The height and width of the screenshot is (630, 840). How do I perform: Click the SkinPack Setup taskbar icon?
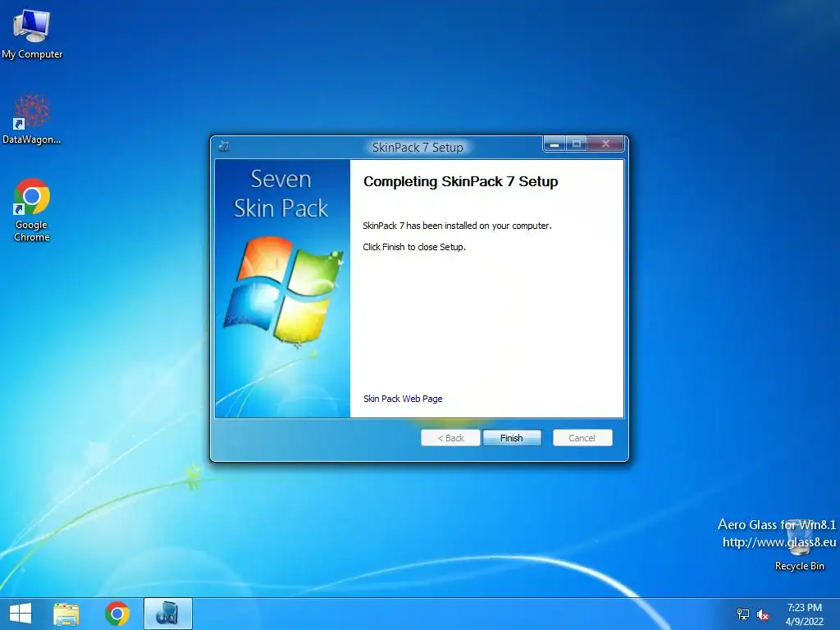pos(167,614)
